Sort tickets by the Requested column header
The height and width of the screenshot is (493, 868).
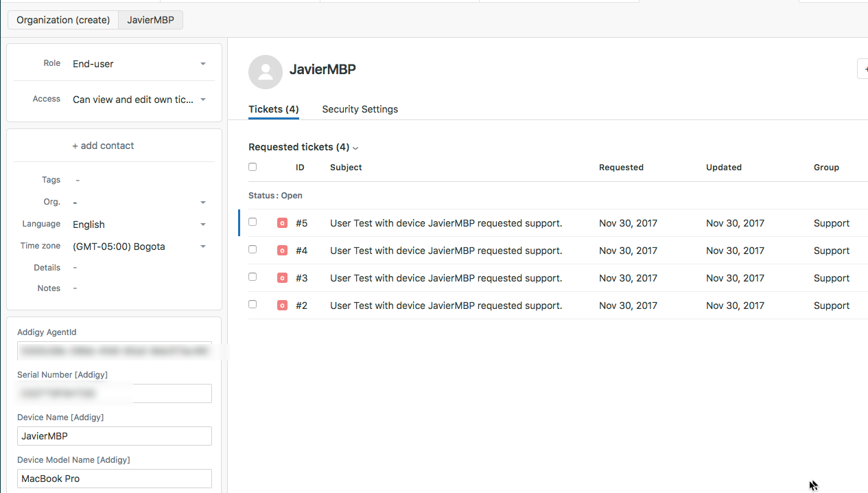point(621,167)
